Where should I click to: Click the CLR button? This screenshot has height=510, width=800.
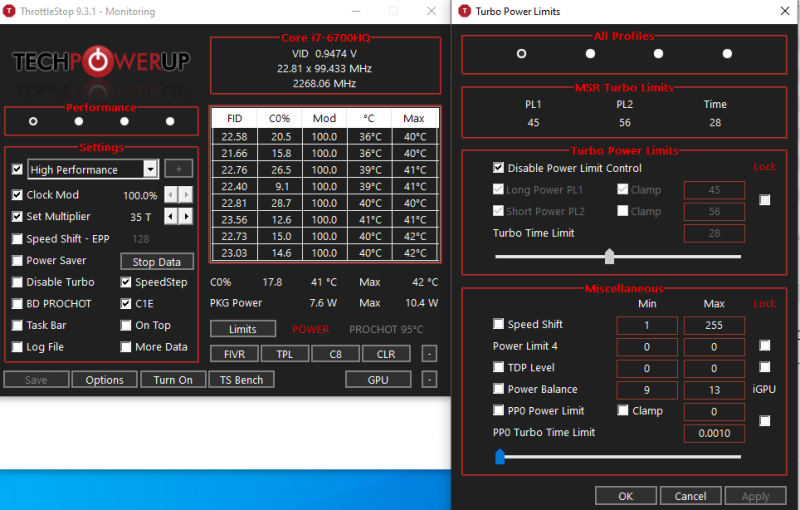click(386, 354)
